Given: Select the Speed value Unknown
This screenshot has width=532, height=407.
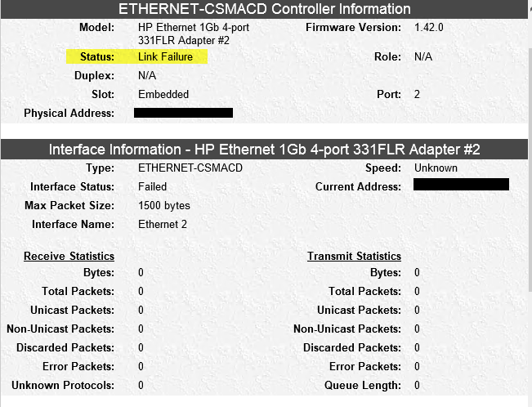Looking at the screenshot, I should [x=436, y=168].
